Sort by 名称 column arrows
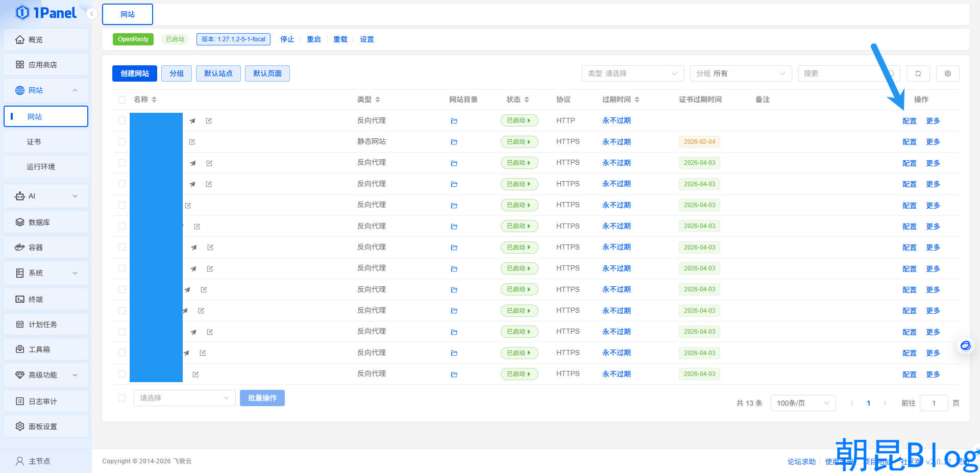This screenshot has height=473, width=980. [154, 99]
